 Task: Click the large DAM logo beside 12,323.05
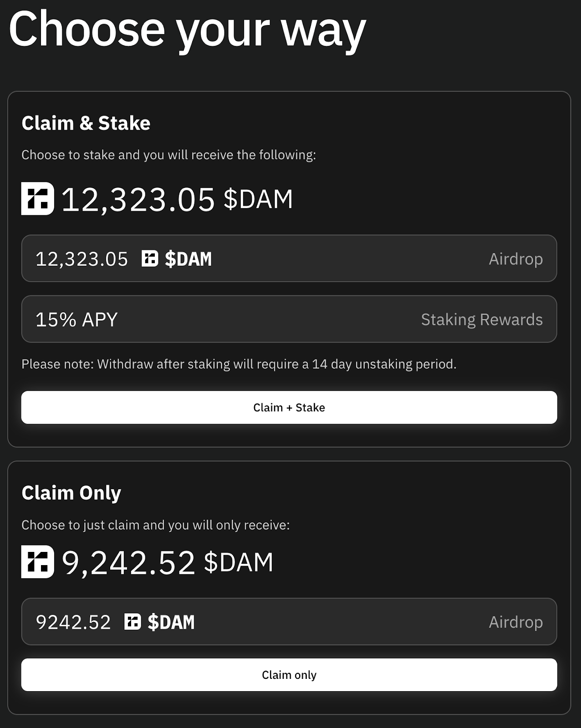37,198
